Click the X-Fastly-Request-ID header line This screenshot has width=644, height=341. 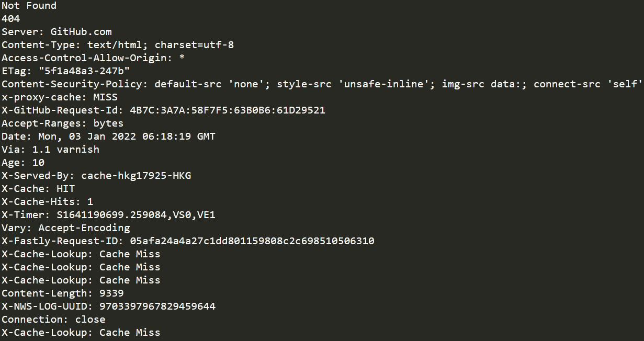[x=188, y=241]
